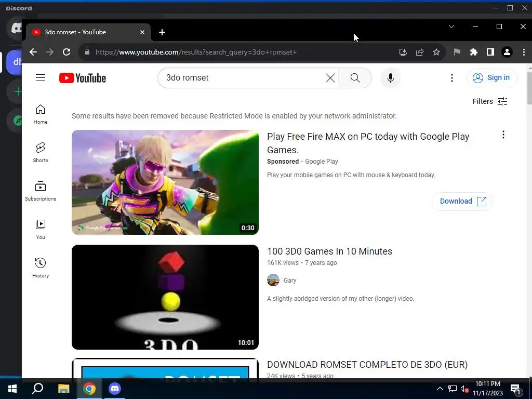The image size is (532, 399).
Task: Open the taskbar clock and date
Action: coord(487,389)
